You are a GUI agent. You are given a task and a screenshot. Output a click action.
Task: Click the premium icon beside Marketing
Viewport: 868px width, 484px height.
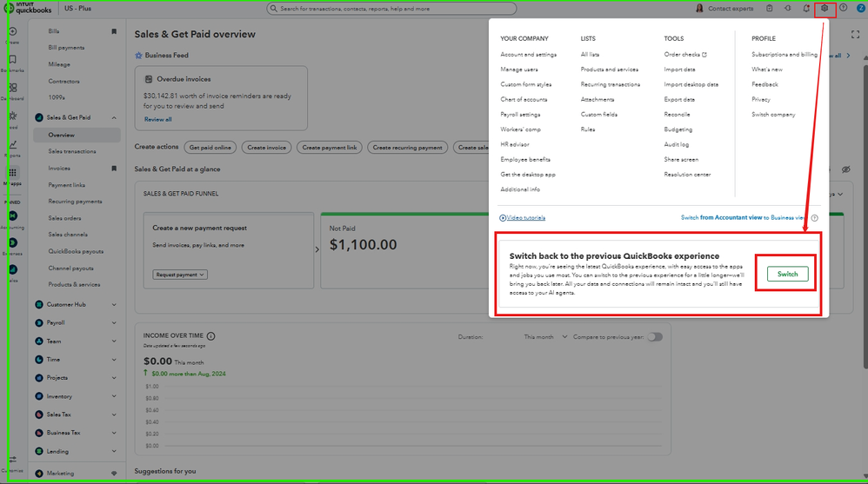coord(114,474)
